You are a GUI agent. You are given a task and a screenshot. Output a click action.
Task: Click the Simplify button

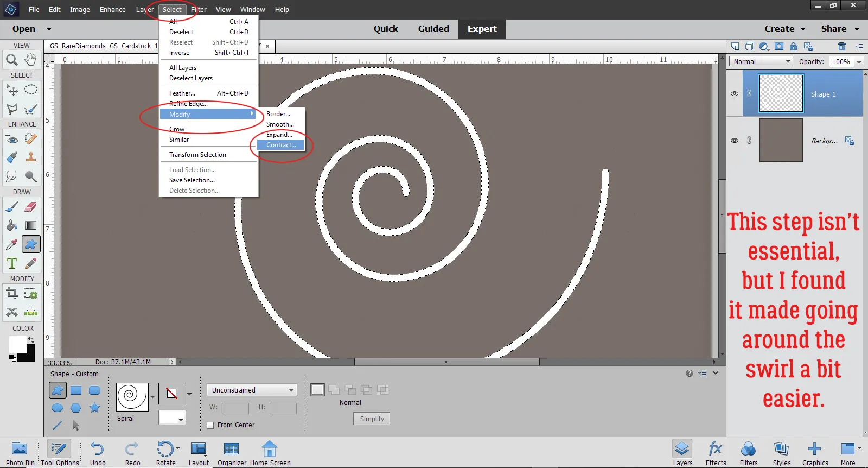click(372, 419)
